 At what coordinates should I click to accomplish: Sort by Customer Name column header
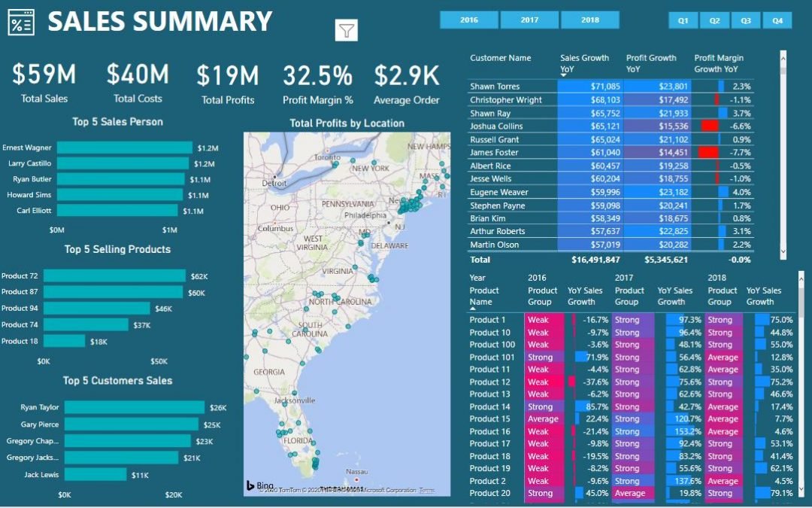(500, 58)
